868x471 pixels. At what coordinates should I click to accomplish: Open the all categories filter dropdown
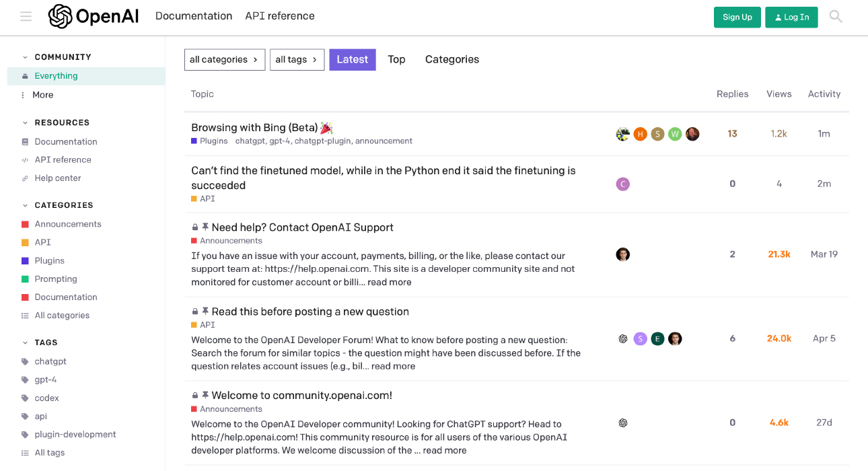pos(224,59)
